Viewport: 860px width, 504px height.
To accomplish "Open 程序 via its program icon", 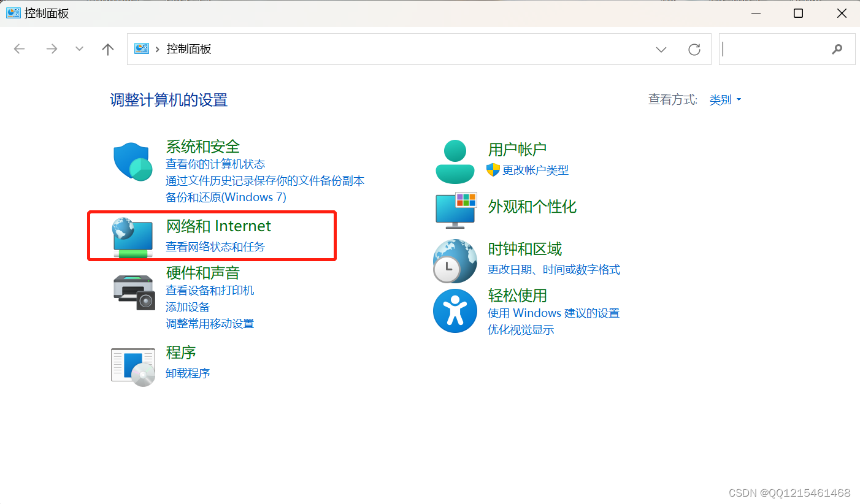I will [x=132, y=365].
